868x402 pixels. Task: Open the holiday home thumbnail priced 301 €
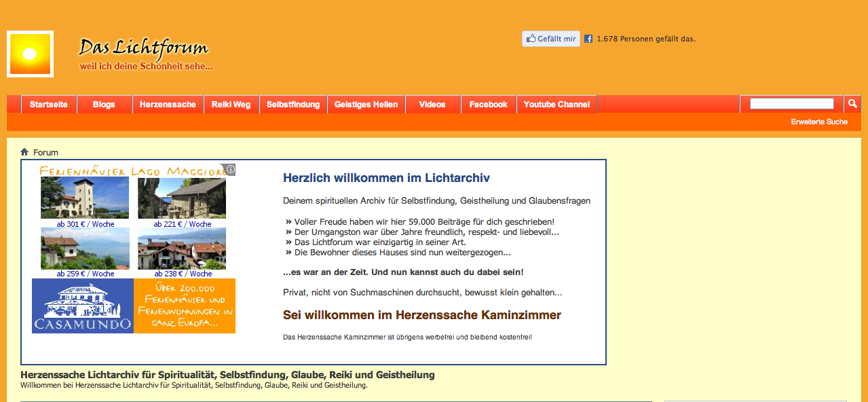coord(85,198)
